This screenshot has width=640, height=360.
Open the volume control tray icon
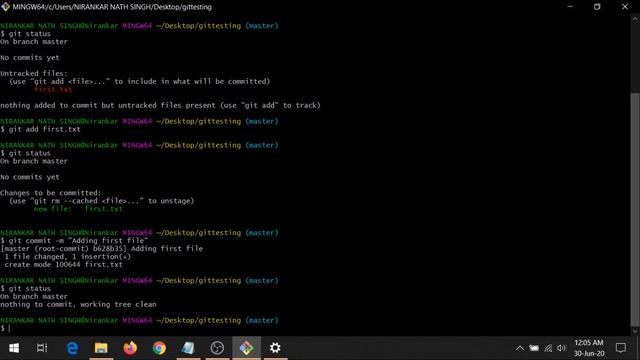[x=561, y=348]
